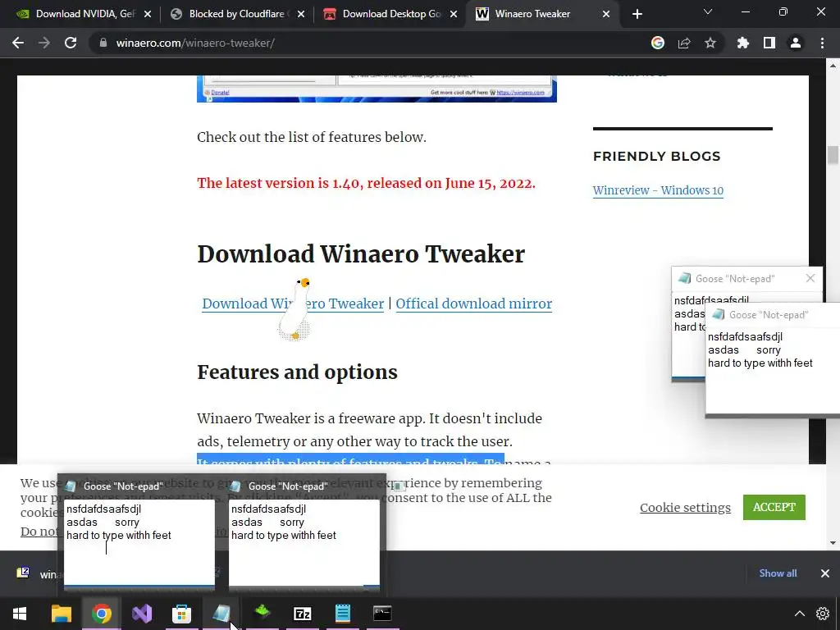Open the Windows Start menu
840x630 pixels.
20,614
